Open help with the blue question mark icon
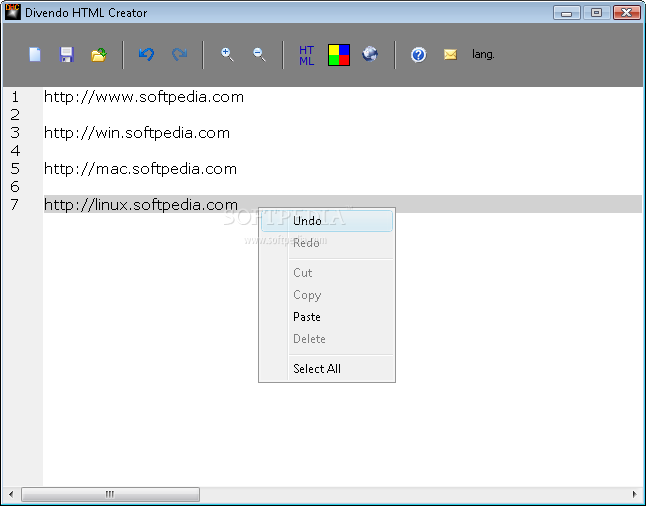The width and height of the screenshot is (646, 506). (418, 54)
